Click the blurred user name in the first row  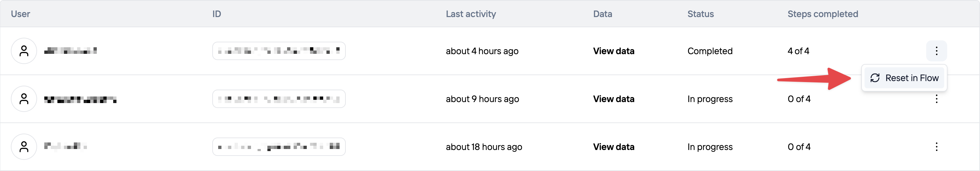click(71, 51)
